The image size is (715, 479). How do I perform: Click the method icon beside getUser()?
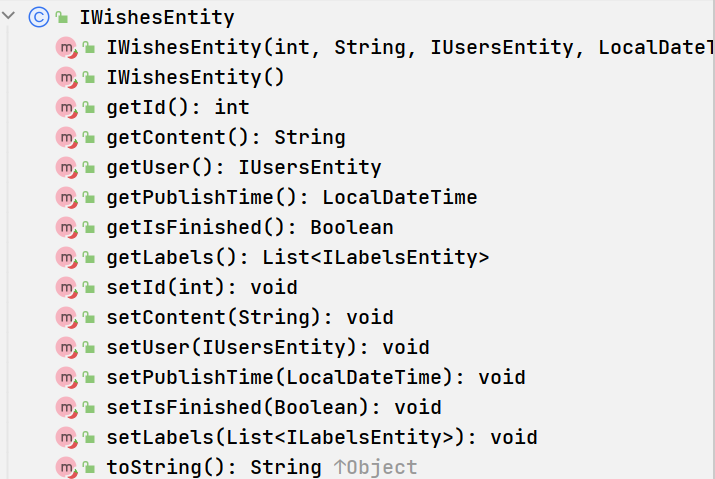[x=66, y=168]
